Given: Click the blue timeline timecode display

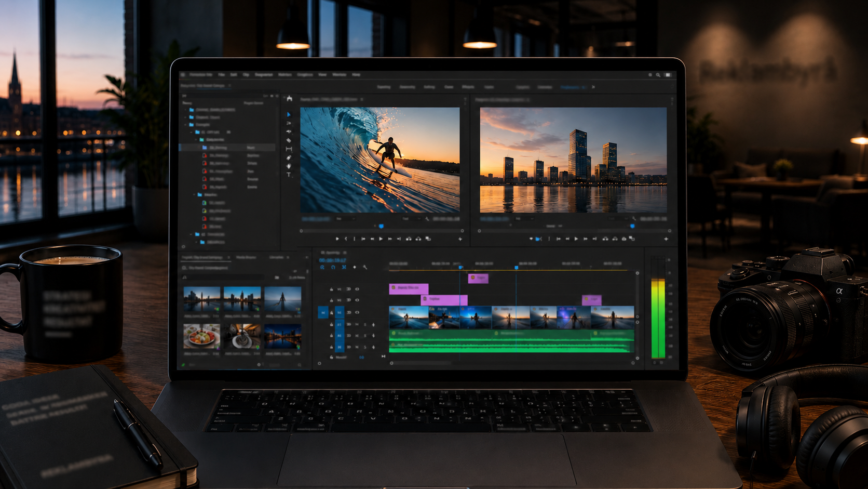Looking at the screenshot, I should (332, 260).
